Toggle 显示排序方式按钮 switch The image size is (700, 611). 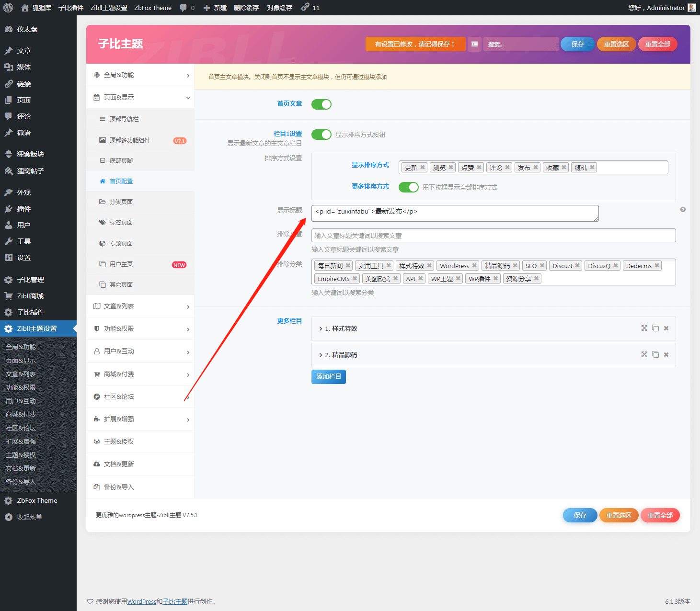tap(321, 135)
